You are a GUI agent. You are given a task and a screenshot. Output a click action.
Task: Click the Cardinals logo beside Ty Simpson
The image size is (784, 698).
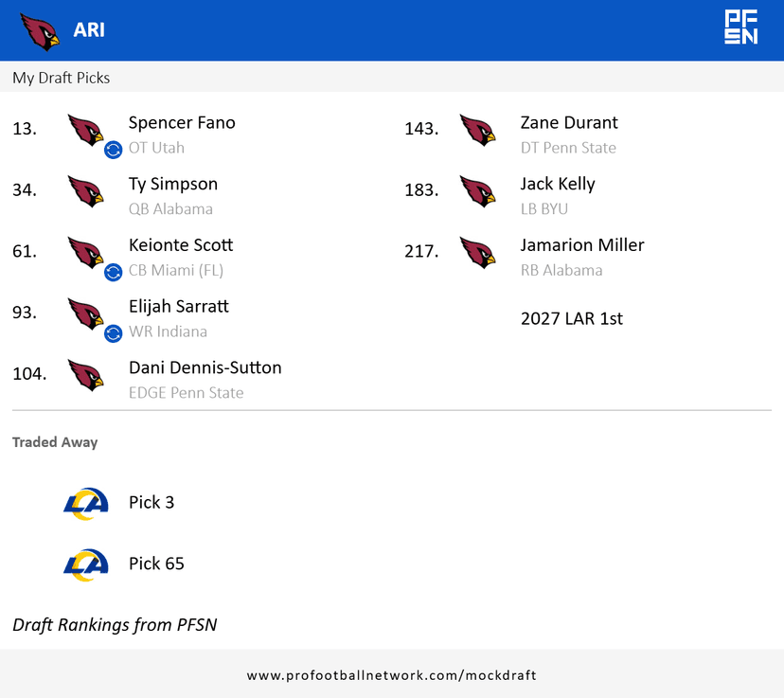(x=86, y=191)
